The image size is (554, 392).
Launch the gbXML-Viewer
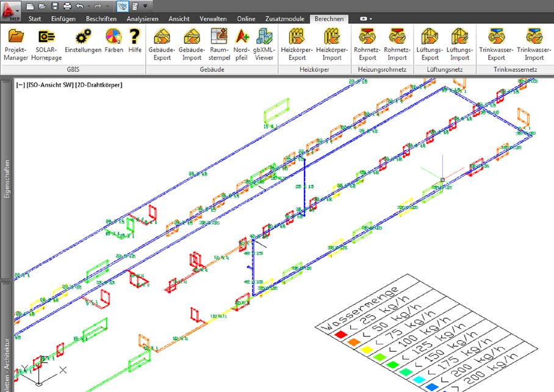point(264,45)
